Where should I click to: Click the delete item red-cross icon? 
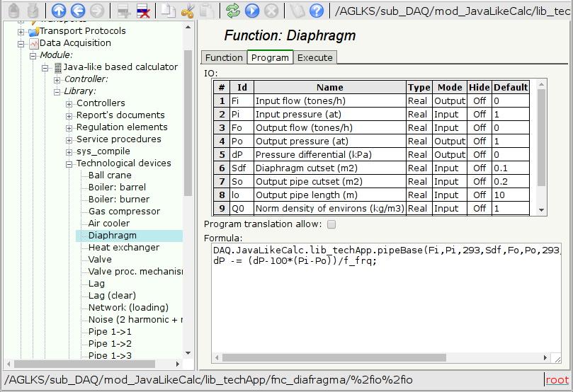point(142,11)
